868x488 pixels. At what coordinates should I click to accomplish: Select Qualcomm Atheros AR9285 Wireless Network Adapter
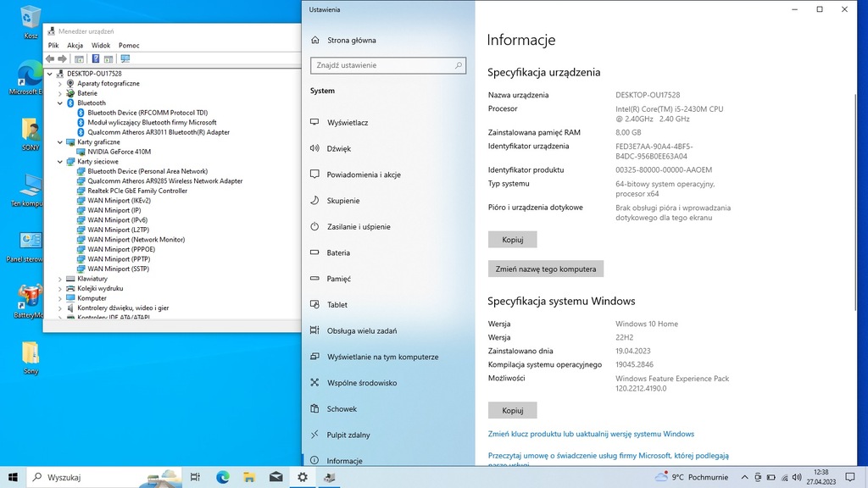[x=165, y=181]
